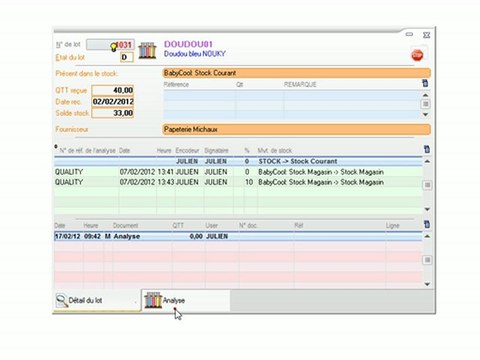Click the N° de lot field

(110, 45)
